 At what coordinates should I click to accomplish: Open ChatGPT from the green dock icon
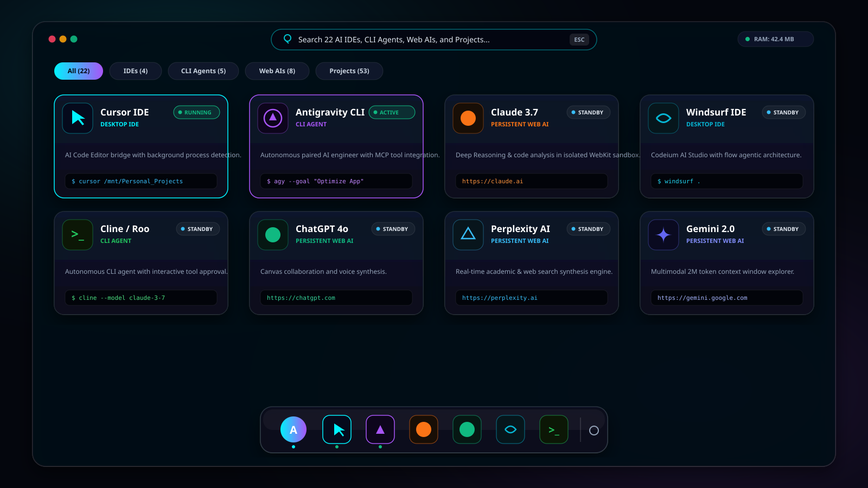pos(467,429)
